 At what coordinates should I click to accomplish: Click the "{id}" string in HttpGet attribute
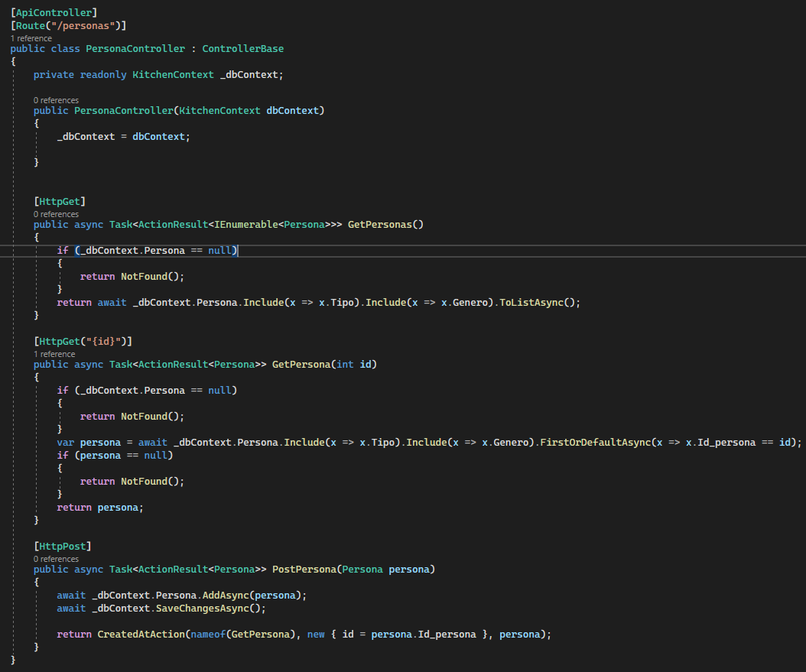point(103,341)
